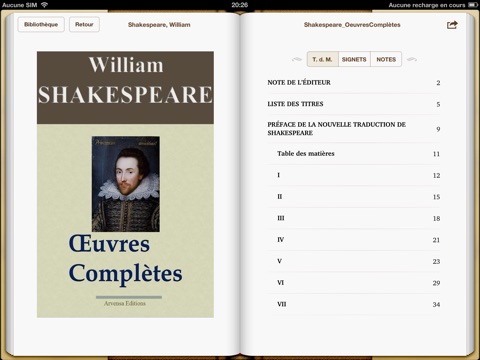This screenshot has width=480, height=360.
Task: Switch to the T. d. M. tab
Action: 322,59
